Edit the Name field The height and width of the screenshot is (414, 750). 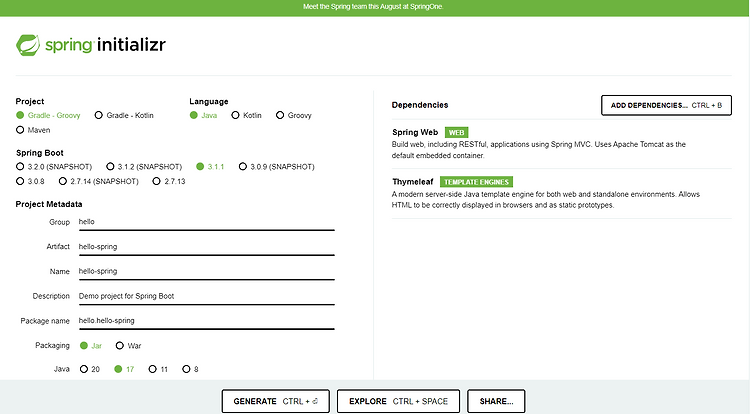pos(206,272)
